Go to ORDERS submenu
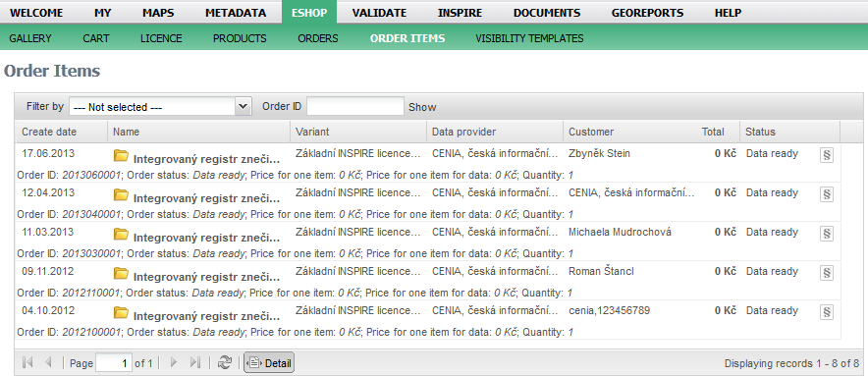This screenshot has width=868, height=376. click(x=318, y=38)
